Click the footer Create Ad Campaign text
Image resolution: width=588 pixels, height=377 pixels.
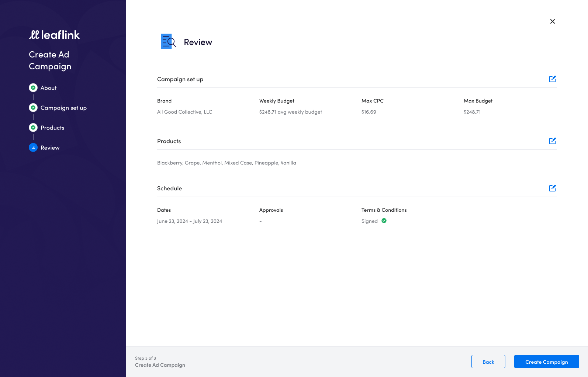[x=160, y=365]
